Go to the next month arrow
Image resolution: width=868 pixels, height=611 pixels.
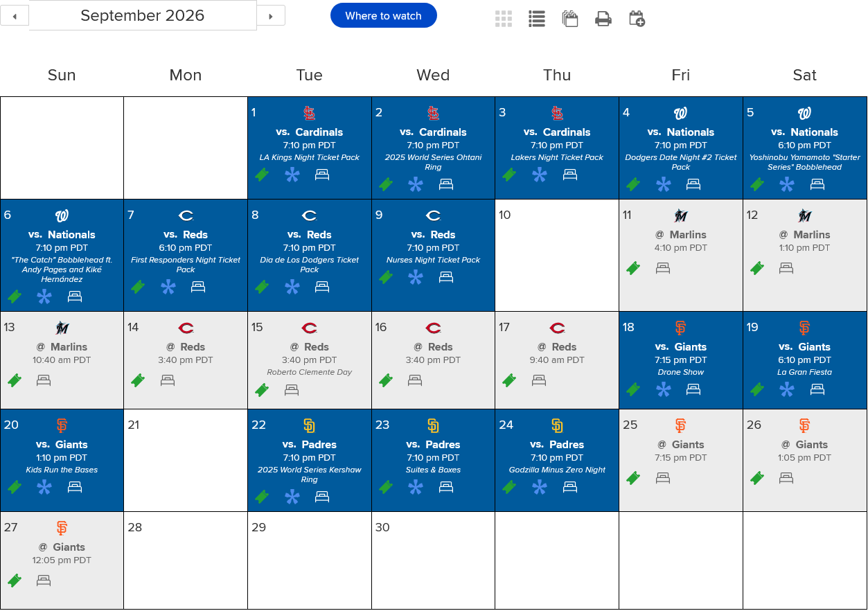(271, 15)
